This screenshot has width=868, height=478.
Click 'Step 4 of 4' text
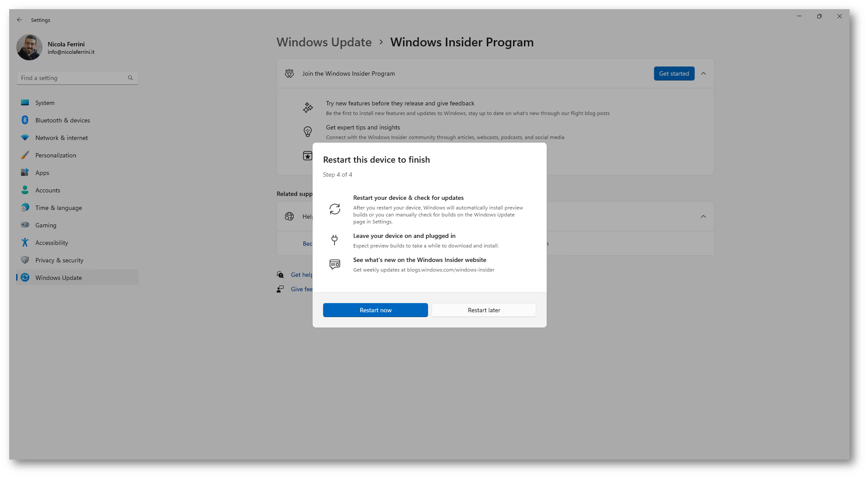pyautogui.click(x=337, y=174)
